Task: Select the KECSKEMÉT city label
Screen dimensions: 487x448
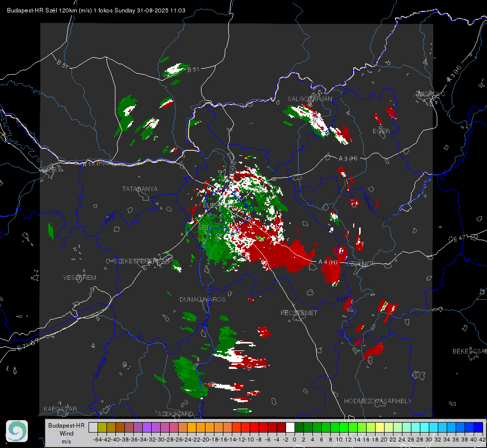Action: click(x=299, y=313)
